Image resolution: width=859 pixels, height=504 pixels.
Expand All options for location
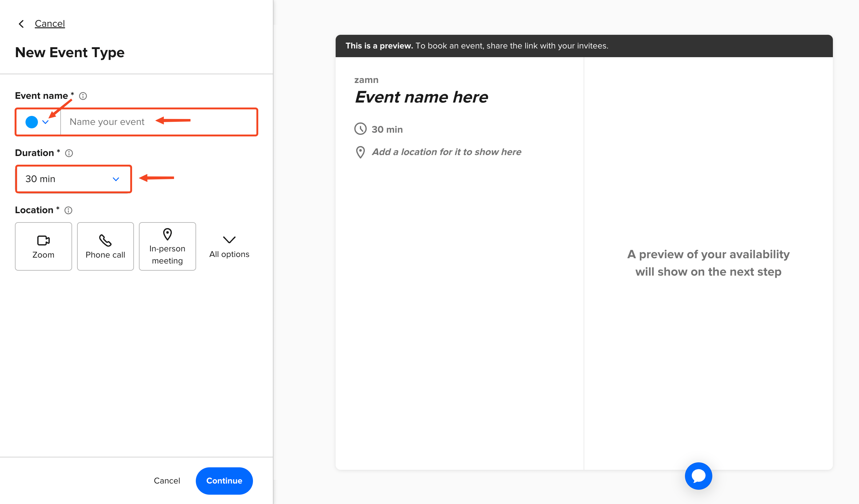[229, 246]
